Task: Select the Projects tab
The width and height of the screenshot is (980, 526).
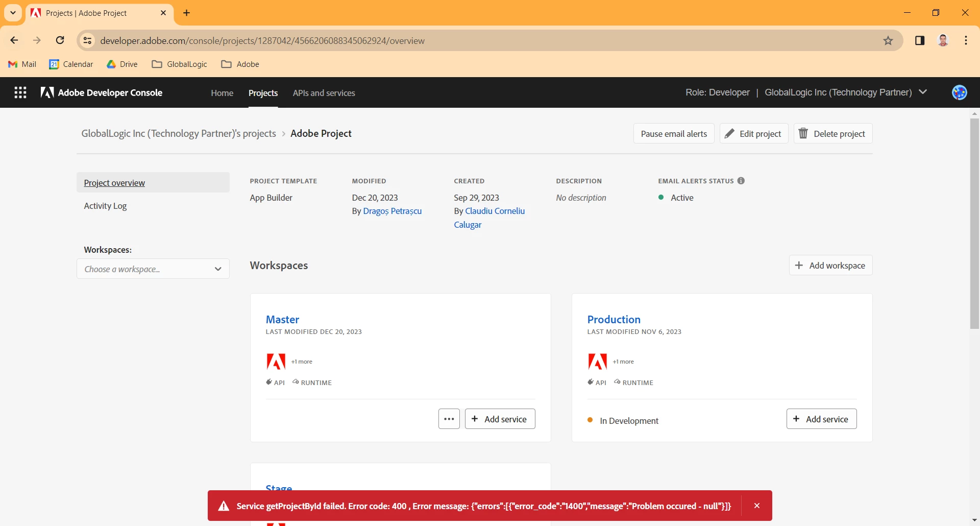Action: click(263, 93)
